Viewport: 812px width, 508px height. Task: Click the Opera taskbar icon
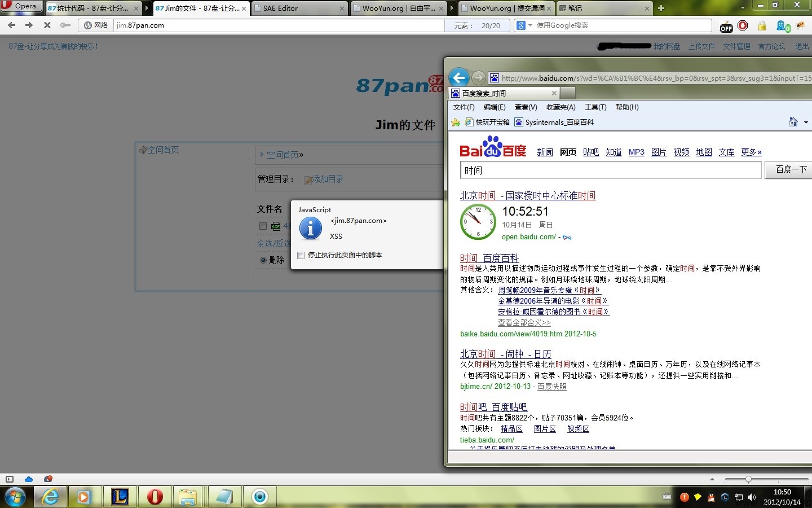[155, 497]
